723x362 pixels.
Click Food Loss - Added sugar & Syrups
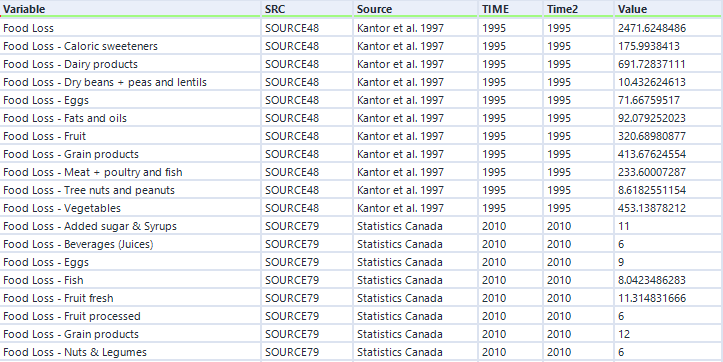(130, 226)
